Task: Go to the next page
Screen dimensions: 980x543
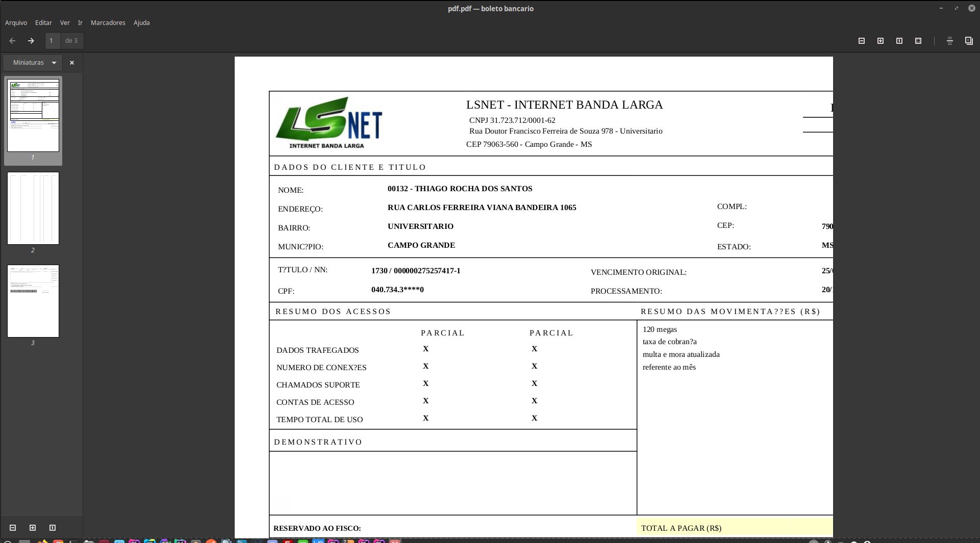Action: click(31, 41)
